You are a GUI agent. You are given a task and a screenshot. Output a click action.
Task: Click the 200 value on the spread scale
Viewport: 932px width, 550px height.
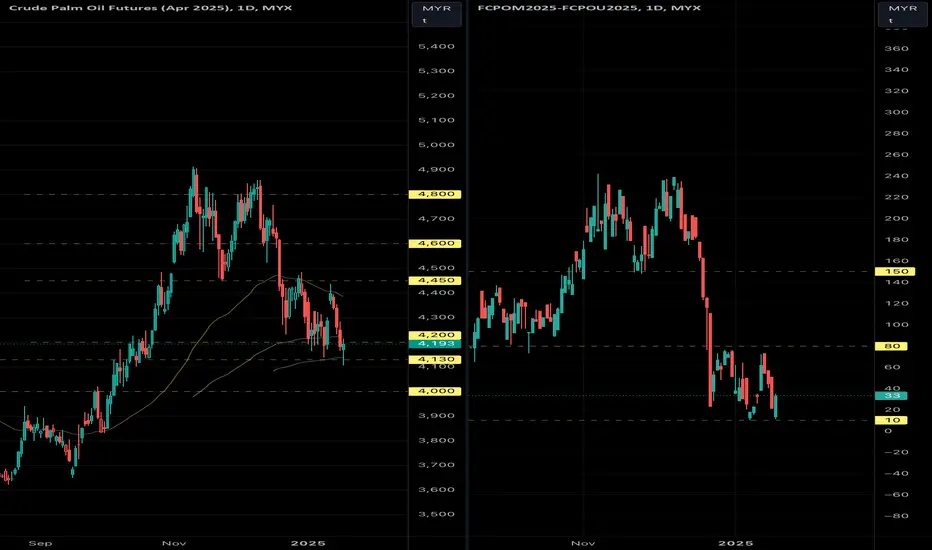click(896, 219)
